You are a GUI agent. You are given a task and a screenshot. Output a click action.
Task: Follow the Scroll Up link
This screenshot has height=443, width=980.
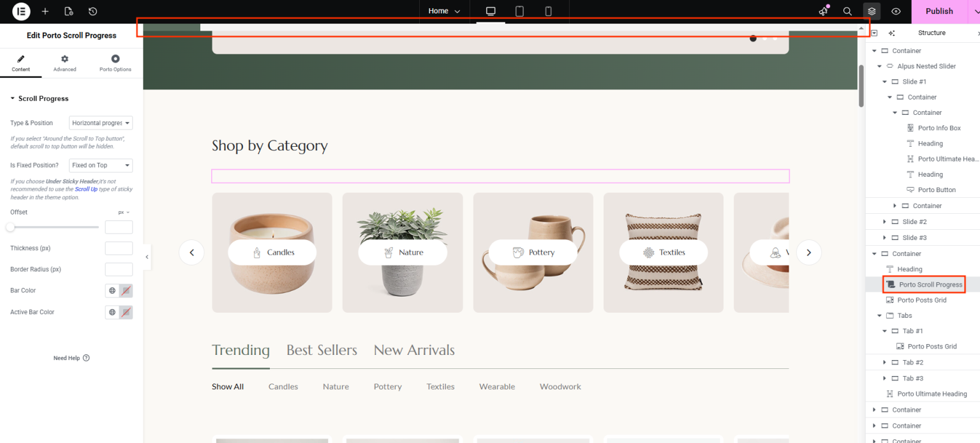tap(86, 190)
